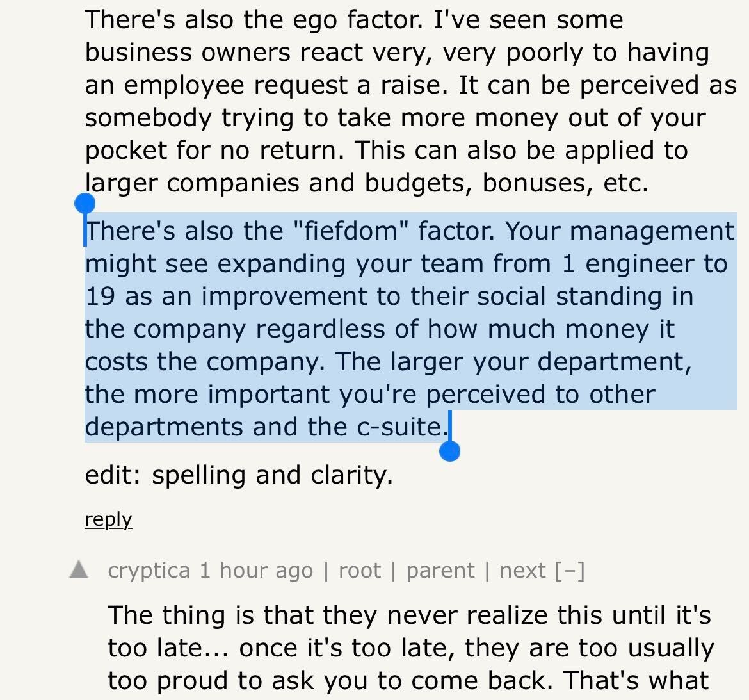Tap the highlighted number "19"

pos(101,297)
